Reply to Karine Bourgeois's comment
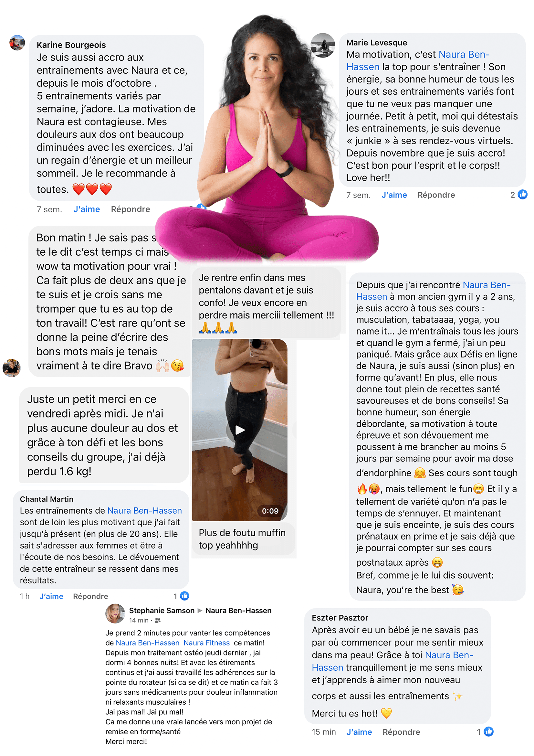The height and width of the screenshot is (756, 534). pos(130,209)
